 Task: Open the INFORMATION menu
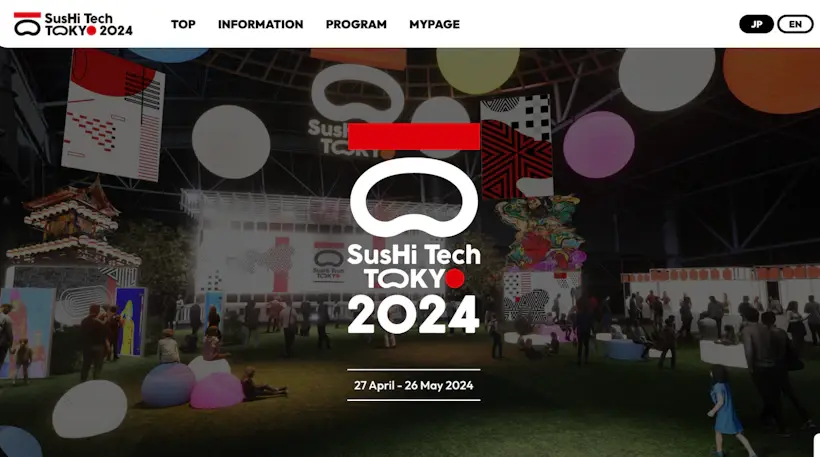[x=260, y=24]
